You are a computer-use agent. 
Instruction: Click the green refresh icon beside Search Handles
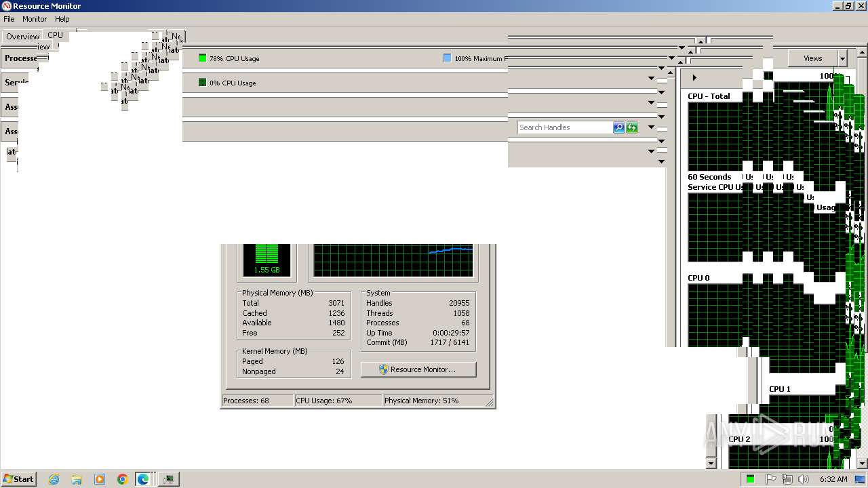pyautogui.click(x=632, y=127)
